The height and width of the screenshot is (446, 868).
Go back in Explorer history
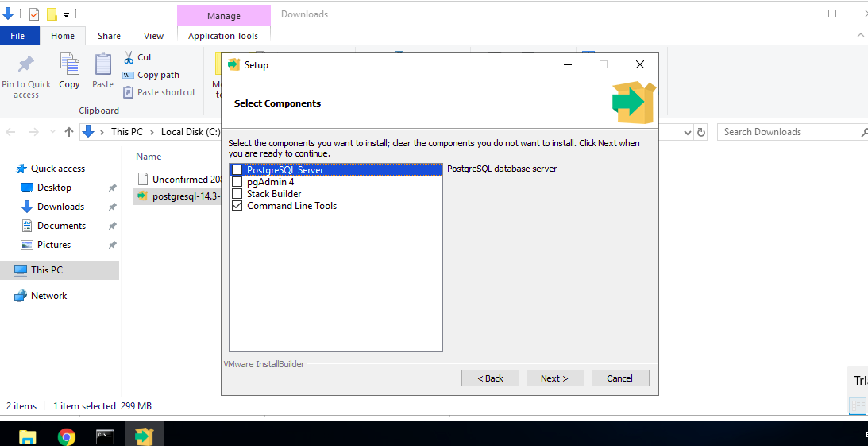coord(10,132)
